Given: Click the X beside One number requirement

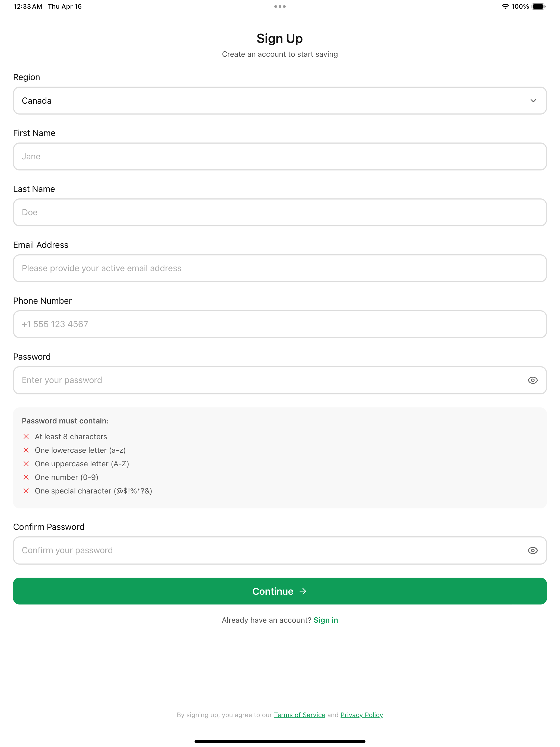Looking at the screenshot, I should (26, 477).
